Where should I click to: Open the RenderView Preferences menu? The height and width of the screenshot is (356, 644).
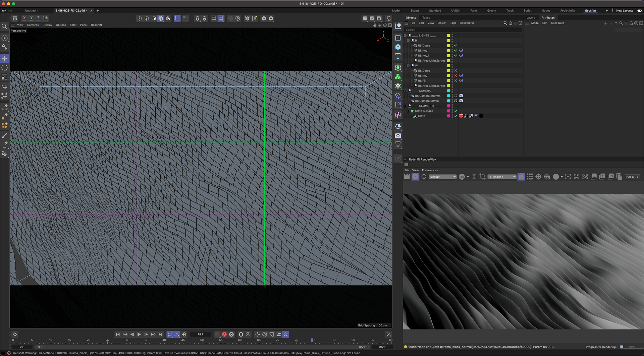pos(430,170)
